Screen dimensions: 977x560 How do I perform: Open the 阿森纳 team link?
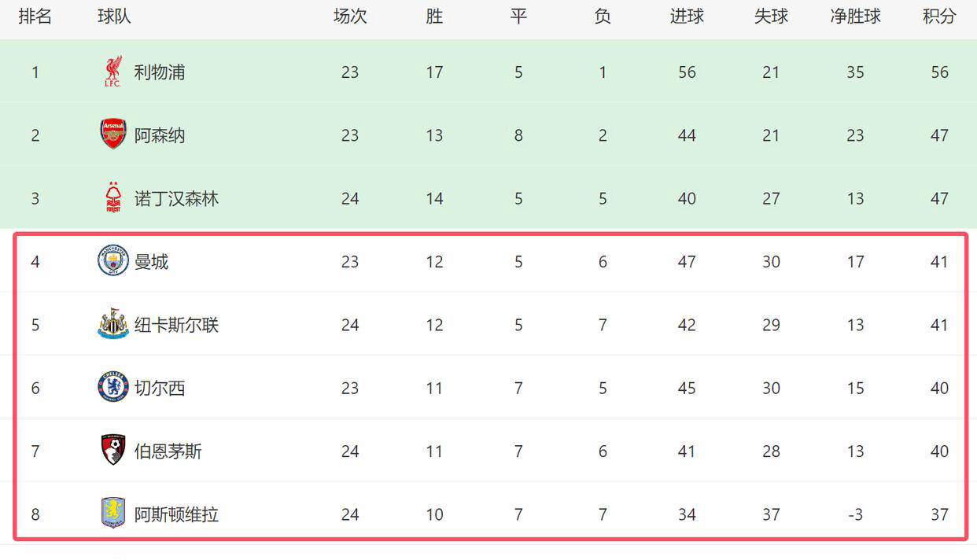click(160, 135)
